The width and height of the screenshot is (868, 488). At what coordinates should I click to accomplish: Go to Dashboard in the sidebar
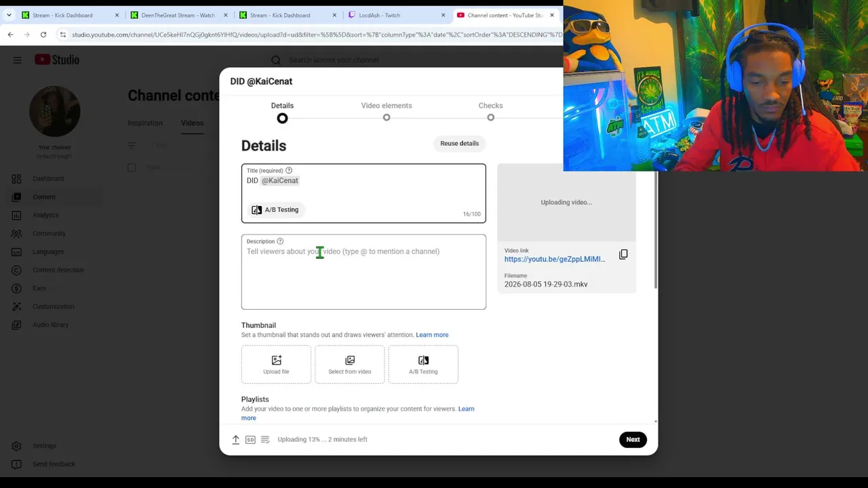point(48,178)
